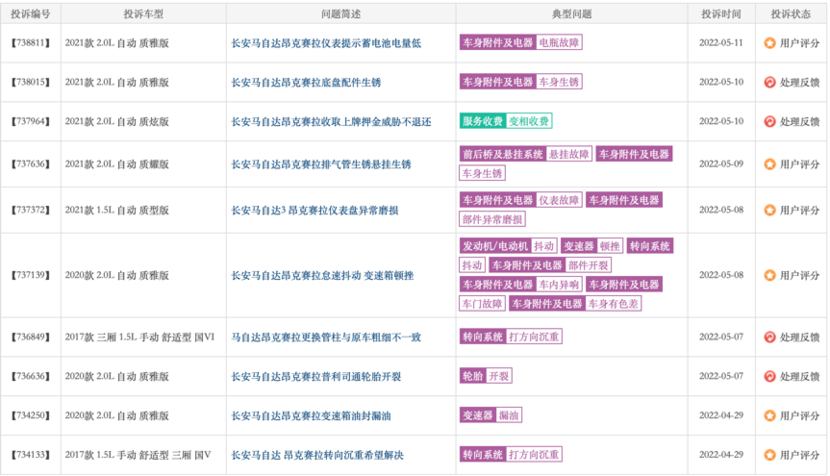Click the 投诉车型 column header
Image resolution: width=830 pixels, height=476 pixels.
point(143,14)
